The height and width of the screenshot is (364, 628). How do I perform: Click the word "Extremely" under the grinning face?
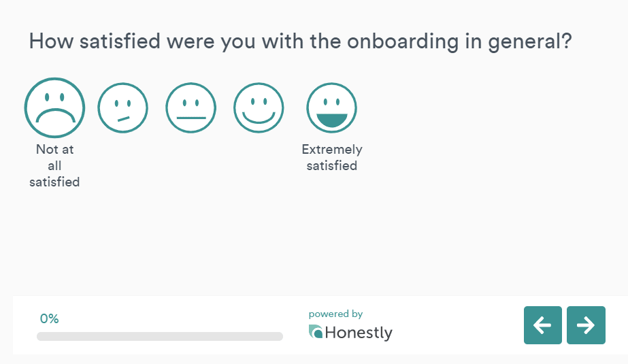click(x=332, y=150)
